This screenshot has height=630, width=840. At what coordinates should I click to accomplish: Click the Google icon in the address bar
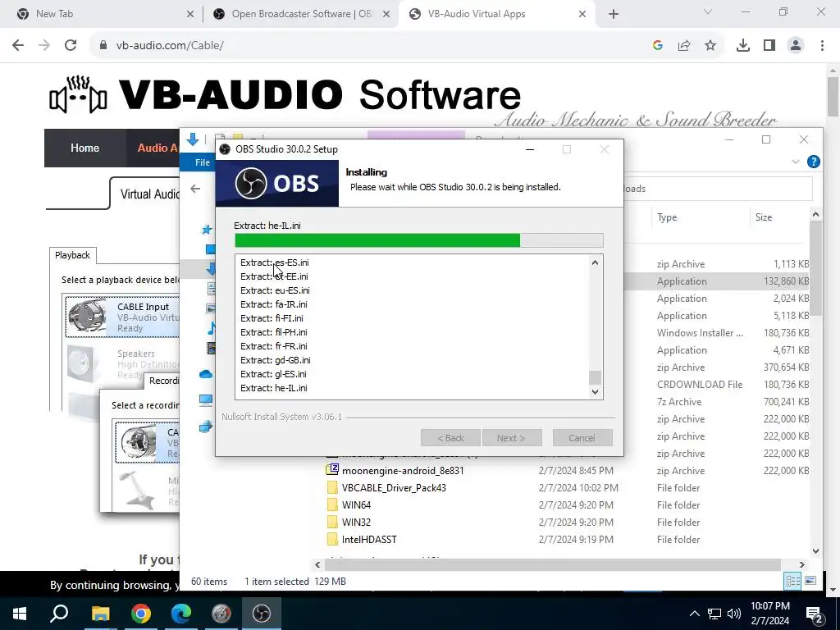[658, 46]
